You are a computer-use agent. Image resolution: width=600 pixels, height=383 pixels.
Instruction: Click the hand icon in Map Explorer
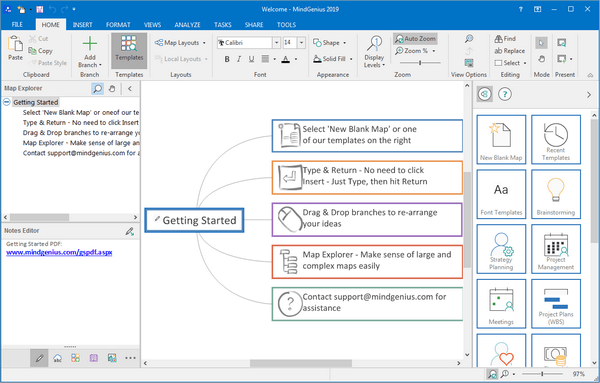click(x=112, y=89)
